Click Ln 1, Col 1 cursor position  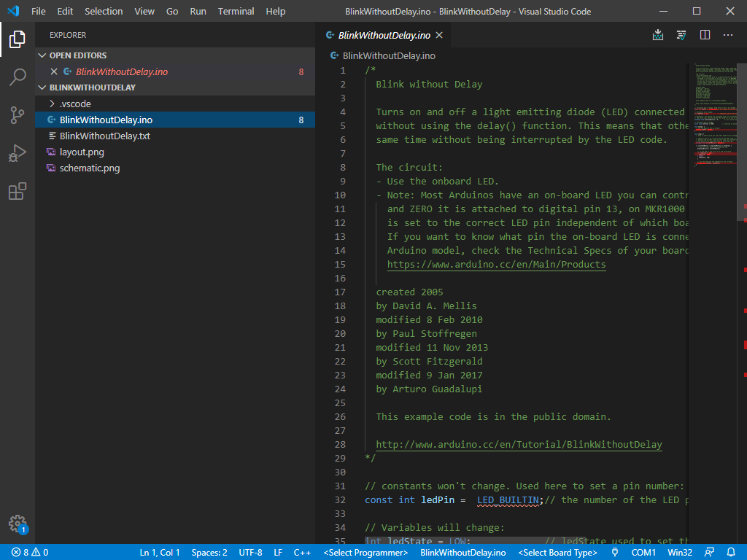tap(160, 553)
